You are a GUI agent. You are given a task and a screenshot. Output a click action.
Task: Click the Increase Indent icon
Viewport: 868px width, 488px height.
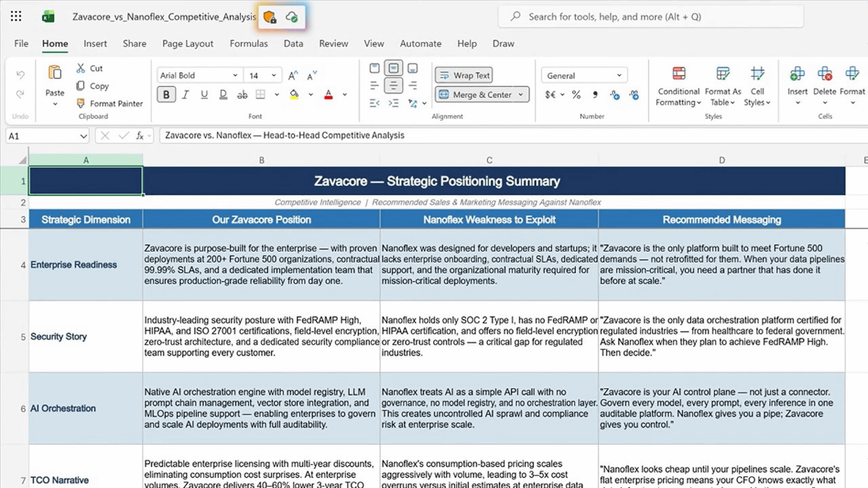click(393, 103)
